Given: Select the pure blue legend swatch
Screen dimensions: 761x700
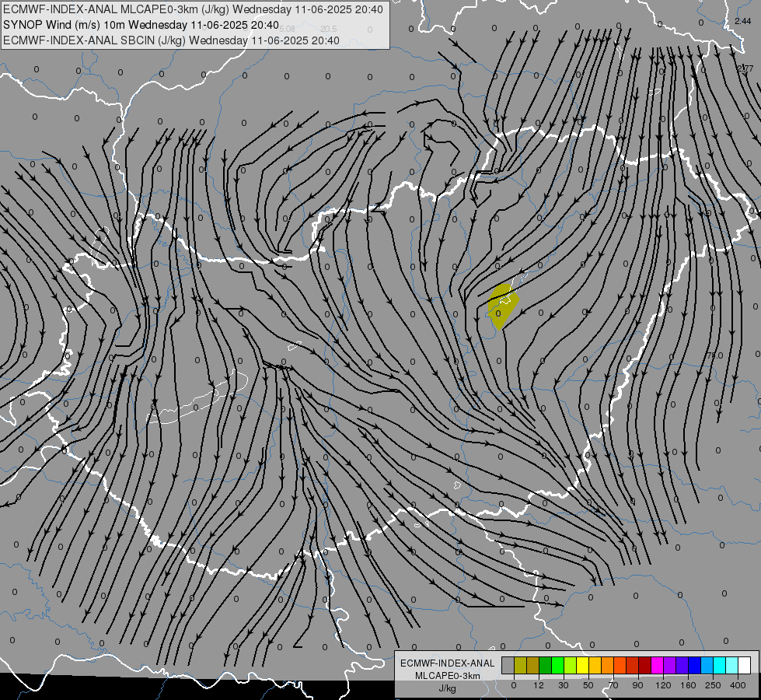Looking at the screenshot, I should 695,665.
